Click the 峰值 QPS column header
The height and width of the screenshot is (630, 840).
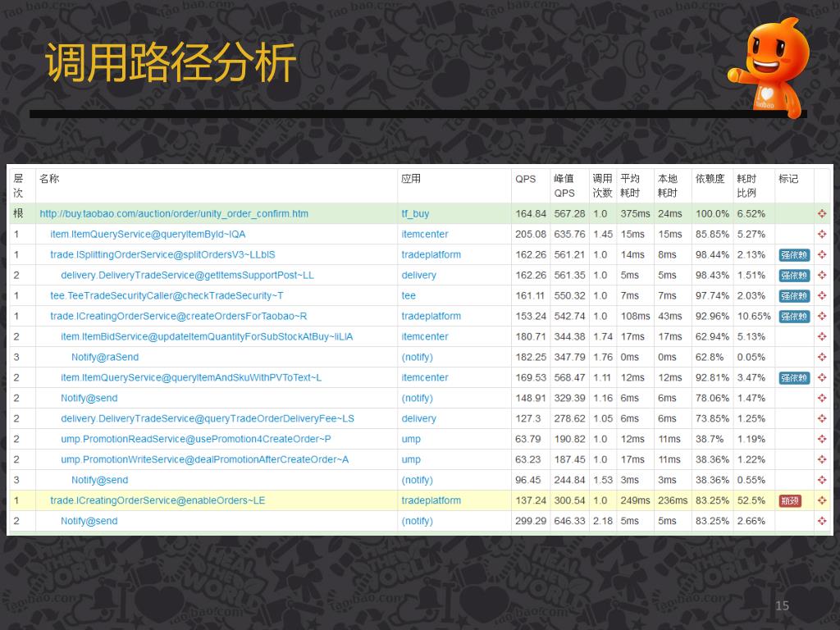pos(564,185)
